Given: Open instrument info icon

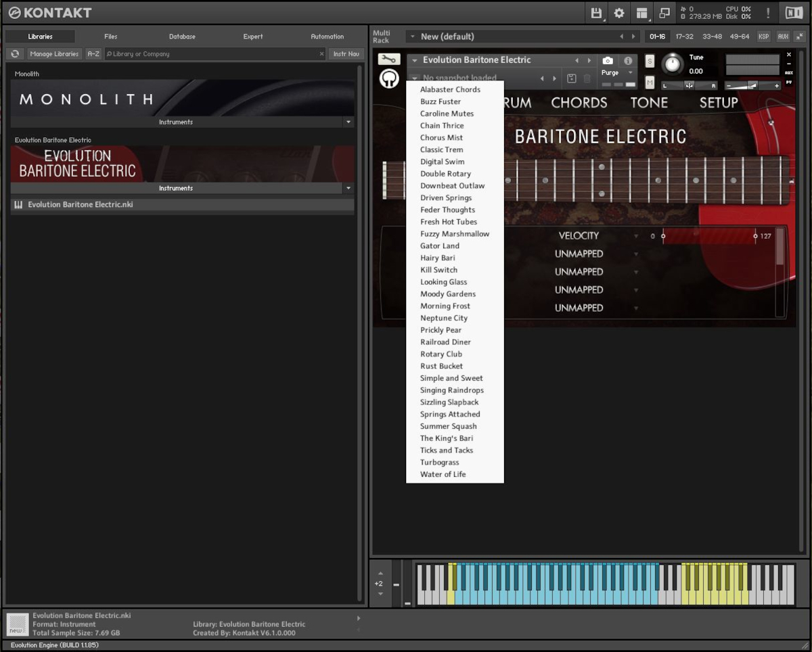Looking at the screenshot, I should [628, 60].
